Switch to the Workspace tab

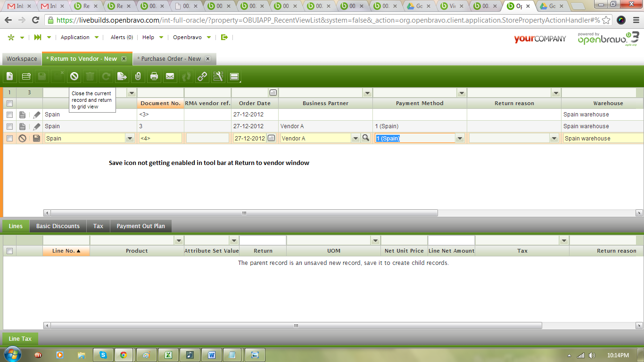[22, 59]
